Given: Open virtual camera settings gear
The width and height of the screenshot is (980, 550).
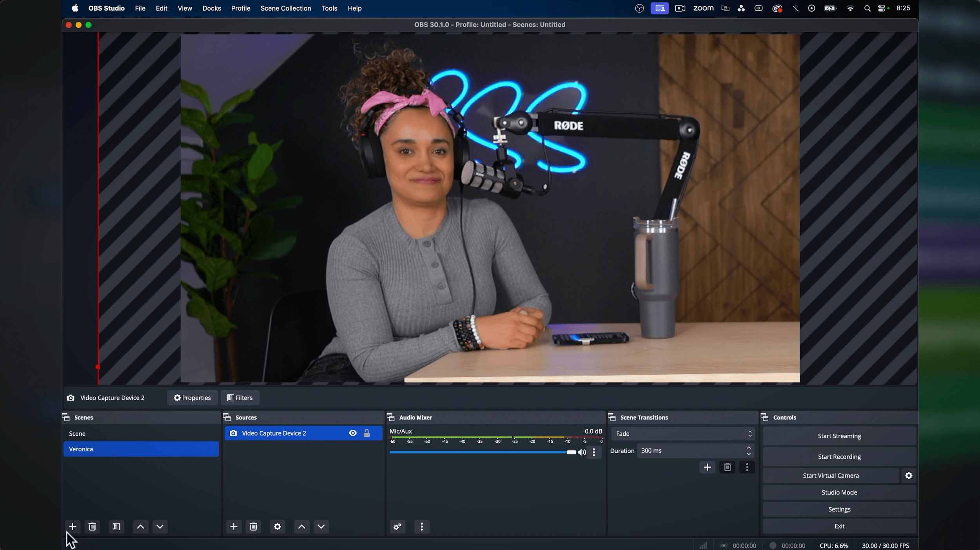Looking at the screenshot, I should click(909, 476).
